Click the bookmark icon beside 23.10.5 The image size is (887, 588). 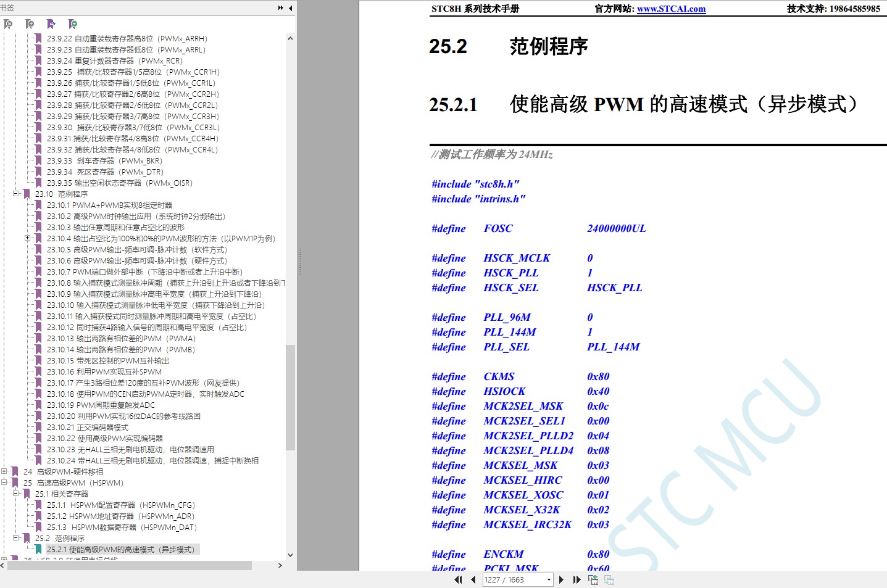[38, 249]
